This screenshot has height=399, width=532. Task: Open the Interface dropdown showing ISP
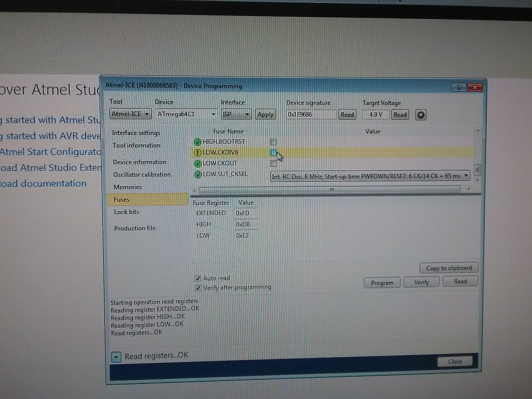coord(236,114)
